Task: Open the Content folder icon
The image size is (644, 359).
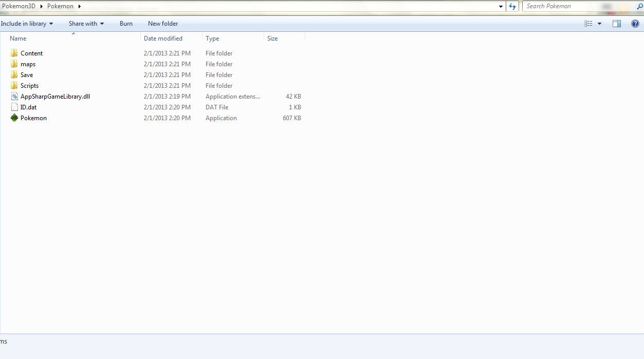Action: (x=14, y=53)
